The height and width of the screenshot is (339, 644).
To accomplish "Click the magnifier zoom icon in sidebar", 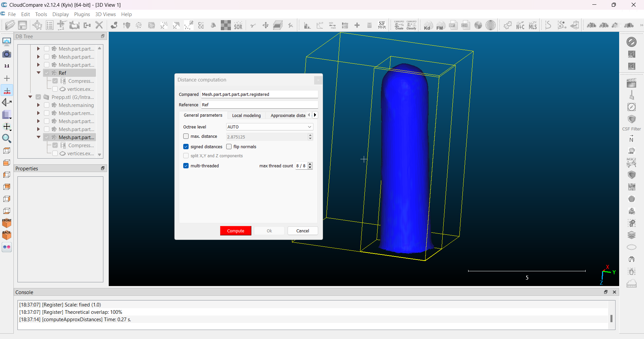I will tap(7, 138).
